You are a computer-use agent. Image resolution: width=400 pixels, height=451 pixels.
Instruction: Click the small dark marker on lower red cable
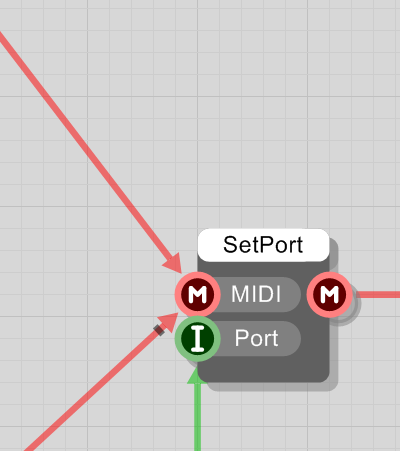pyautogui.click(x=159, y=330)
